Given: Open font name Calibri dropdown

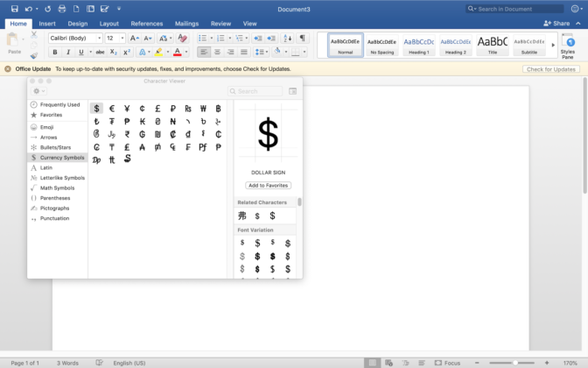Looking at the screenshot, I should (99, 38).
